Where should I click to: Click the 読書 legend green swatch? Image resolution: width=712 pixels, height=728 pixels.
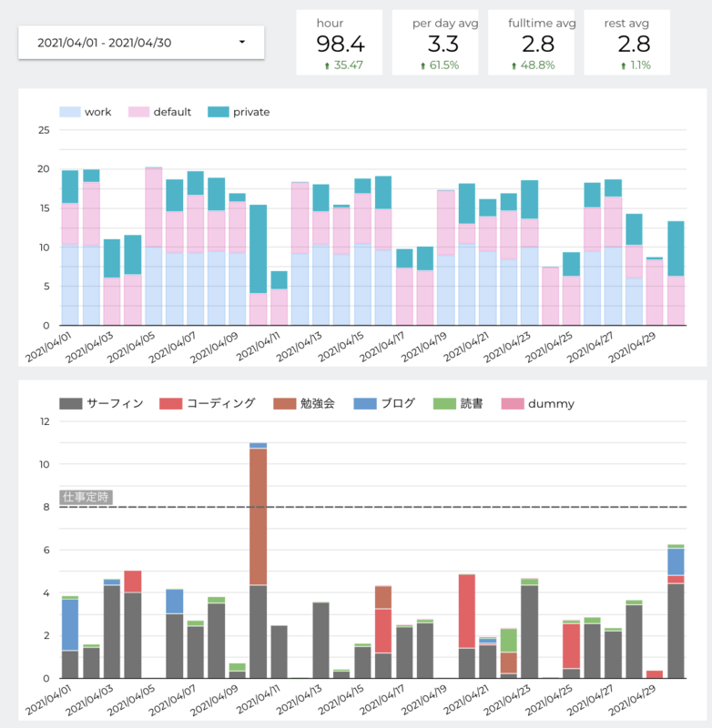click(444, 403)
